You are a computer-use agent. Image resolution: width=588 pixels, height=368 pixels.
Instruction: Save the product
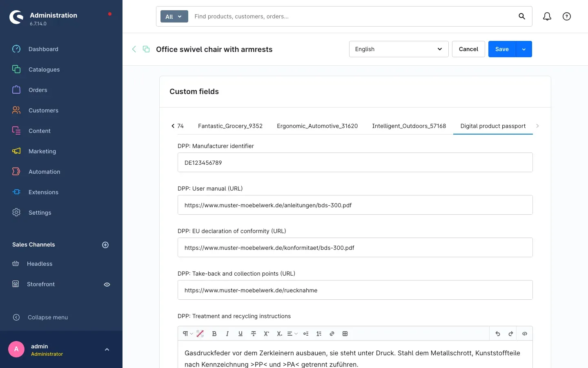click(502, 49)
